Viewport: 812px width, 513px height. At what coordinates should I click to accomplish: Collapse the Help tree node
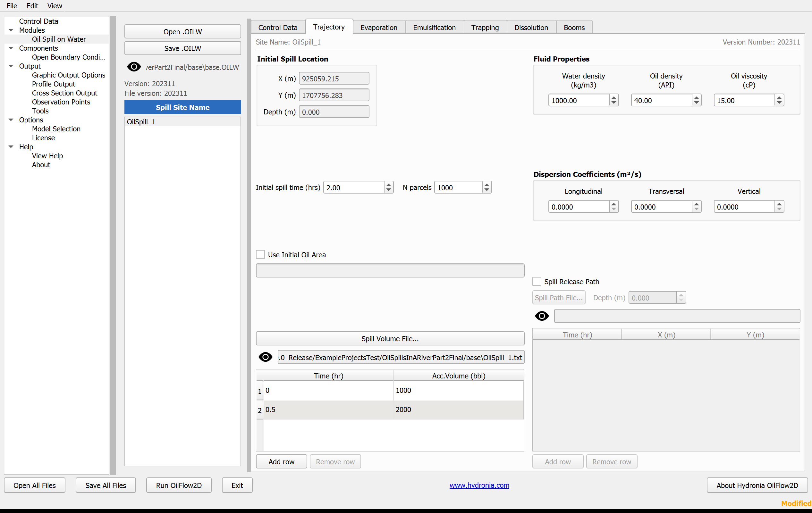(x=11, y=146)
